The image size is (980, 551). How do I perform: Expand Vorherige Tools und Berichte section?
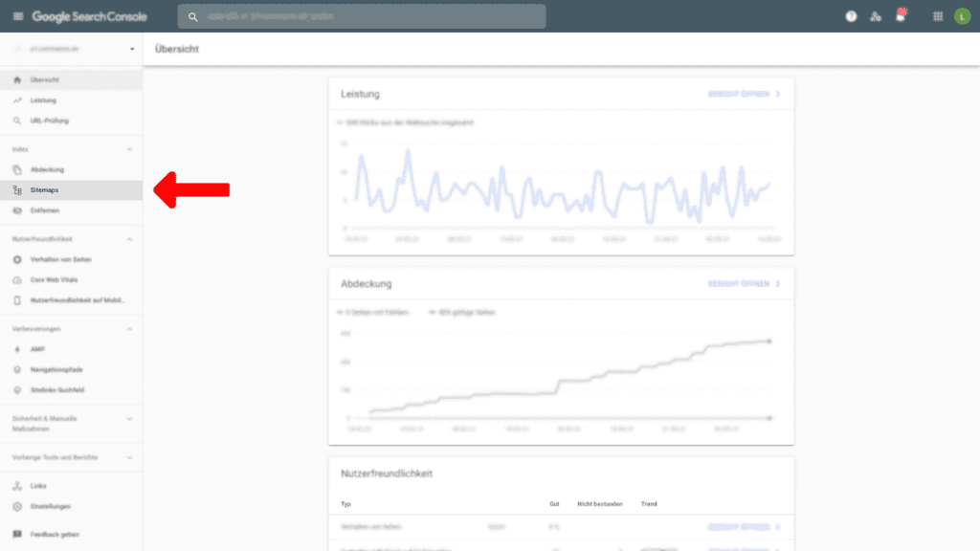point(129,458)
